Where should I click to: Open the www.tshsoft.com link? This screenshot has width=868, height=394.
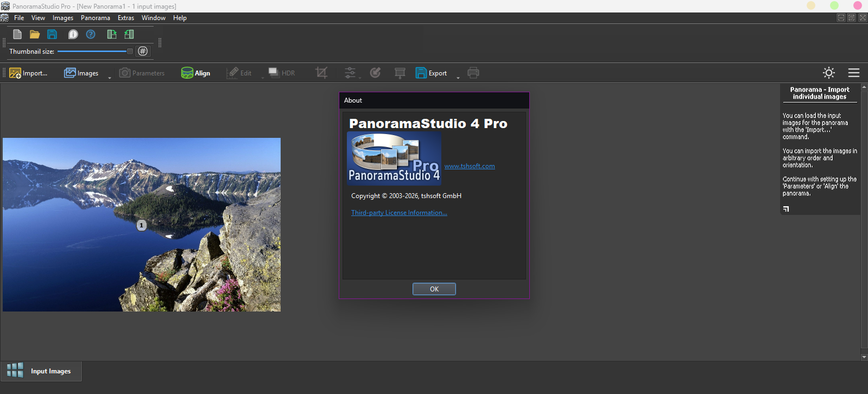470,166
